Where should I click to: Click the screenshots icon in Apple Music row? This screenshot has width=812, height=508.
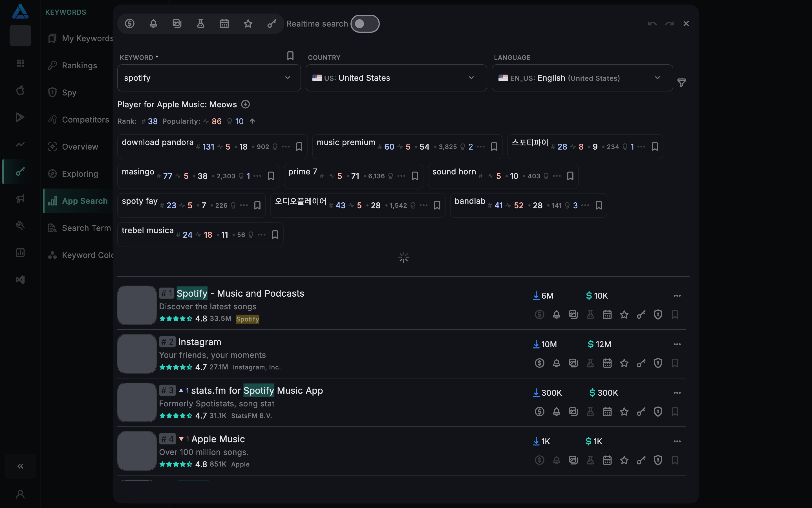point(573,460)
